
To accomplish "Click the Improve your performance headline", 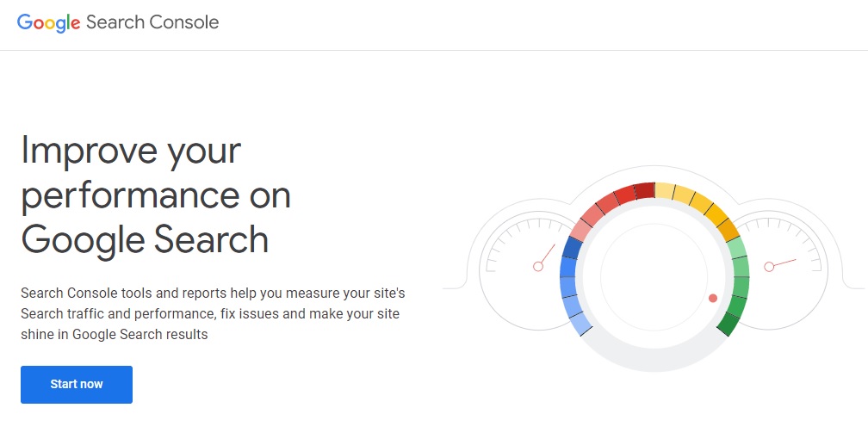I will tap(156, 195).
